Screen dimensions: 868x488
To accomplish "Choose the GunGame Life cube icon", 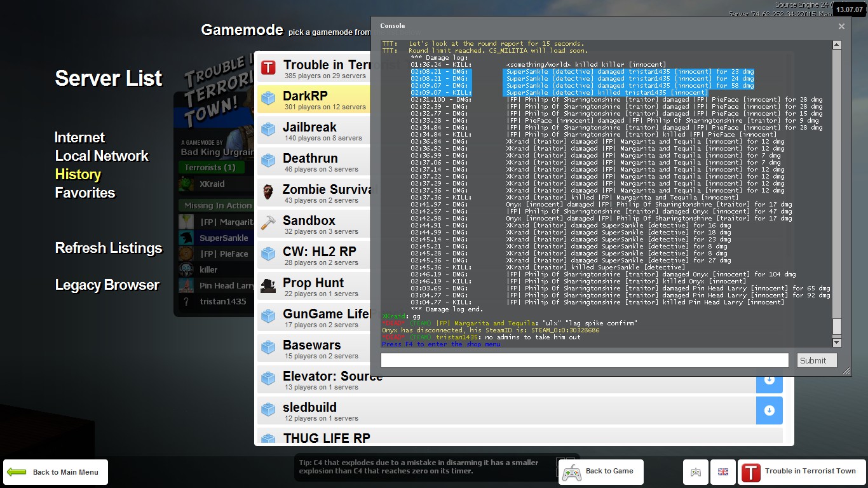I will (x=268, y=316).
